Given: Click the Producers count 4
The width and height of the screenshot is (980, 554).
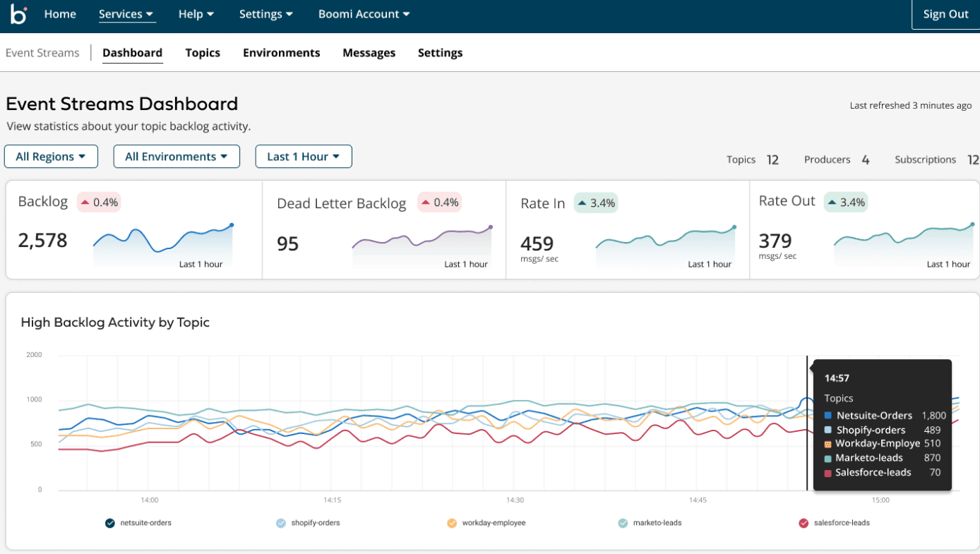Looking at the screenshot, I should [866, 160].
